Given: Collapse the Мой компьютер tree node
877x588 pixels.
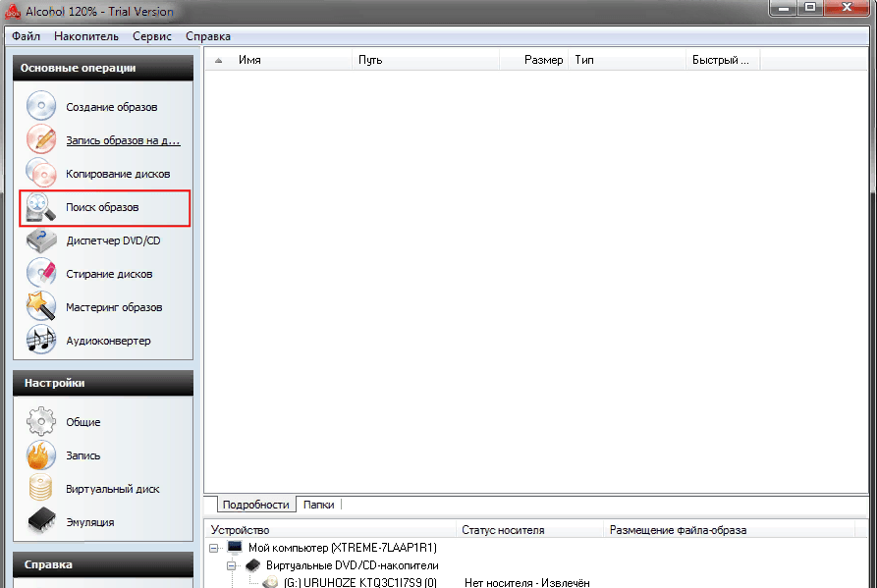Looking at the screenshot, I should 214,548.
